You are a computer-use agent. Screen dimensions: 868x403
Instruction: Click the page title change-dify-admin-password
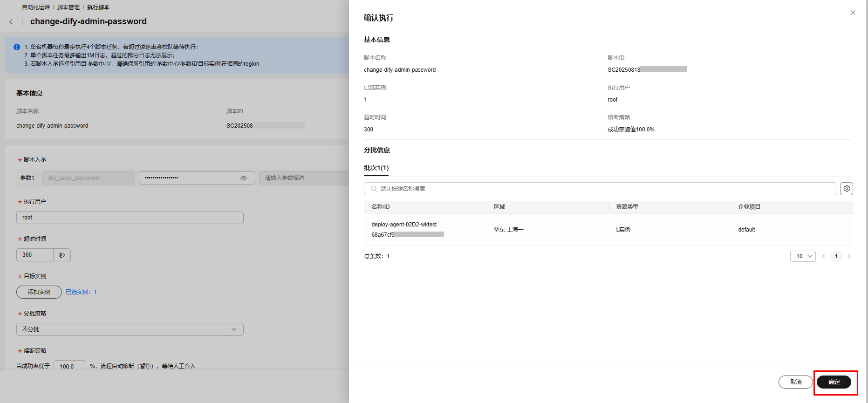click(89, 21)
